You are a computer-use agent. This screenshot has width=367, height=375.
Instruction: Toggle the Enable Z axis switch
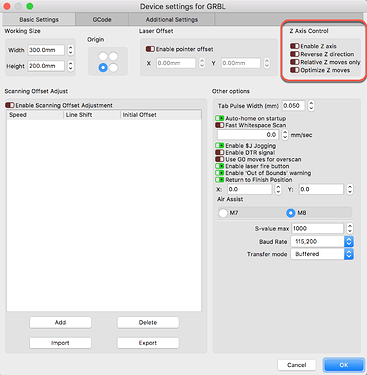(295, 46)
